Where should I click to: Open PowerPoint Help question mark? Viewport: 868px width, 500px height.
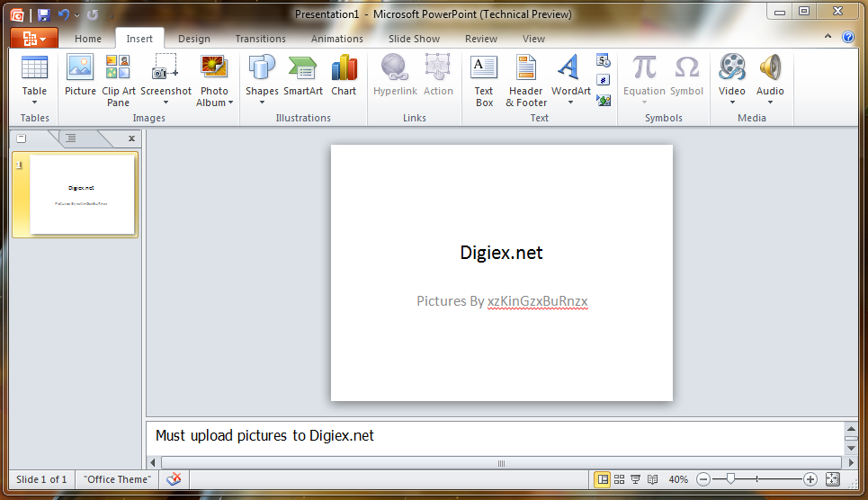[847, 37]
